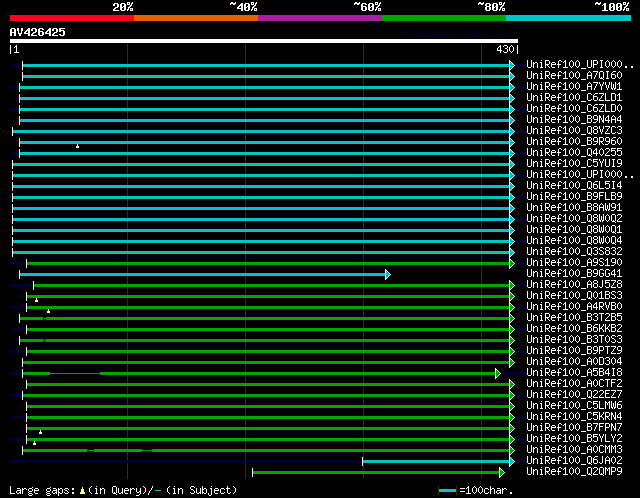Image resolution: width=640 pixels, height=498 pixels.
Task: Select the UniRef100_A5B4I8 label
Action: [574, 373]
